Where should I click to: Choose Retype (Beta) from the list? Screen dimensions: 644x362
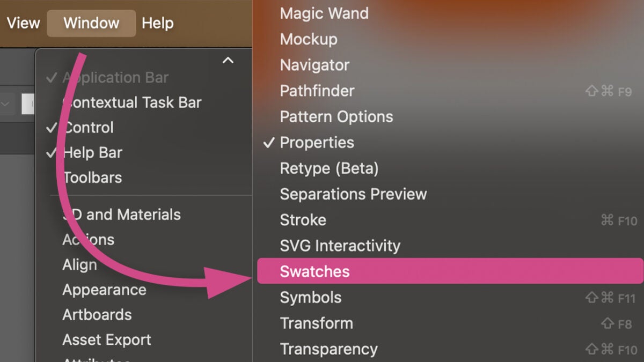[x=329, y=168]
